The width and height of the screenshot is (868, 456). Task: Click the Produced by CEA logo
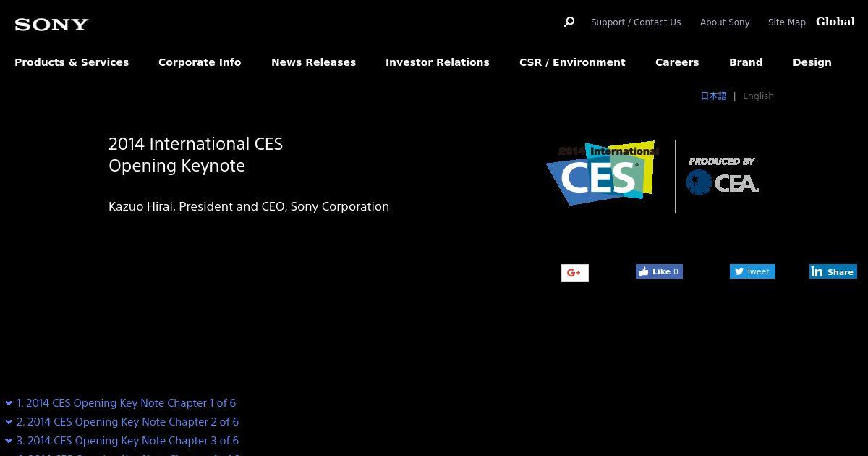click(723, 176)
